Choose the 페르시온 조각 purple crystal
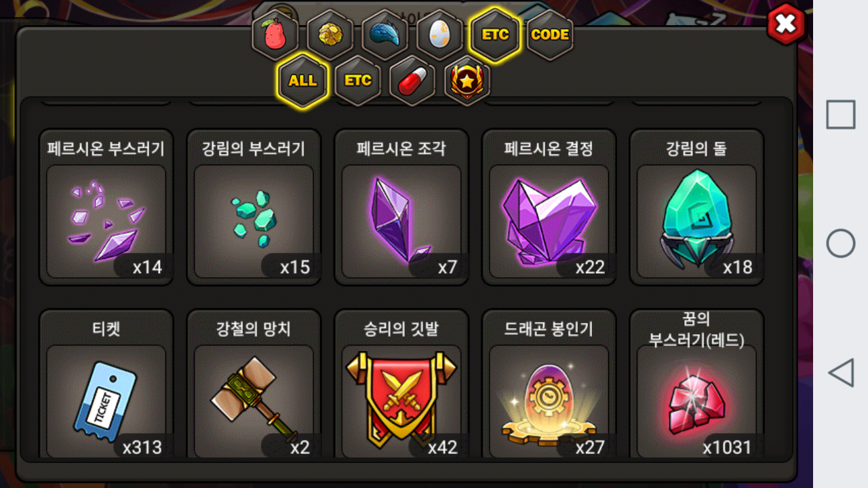Image resolution: width=868 pixels, height=488 pixels. point(401,207)
